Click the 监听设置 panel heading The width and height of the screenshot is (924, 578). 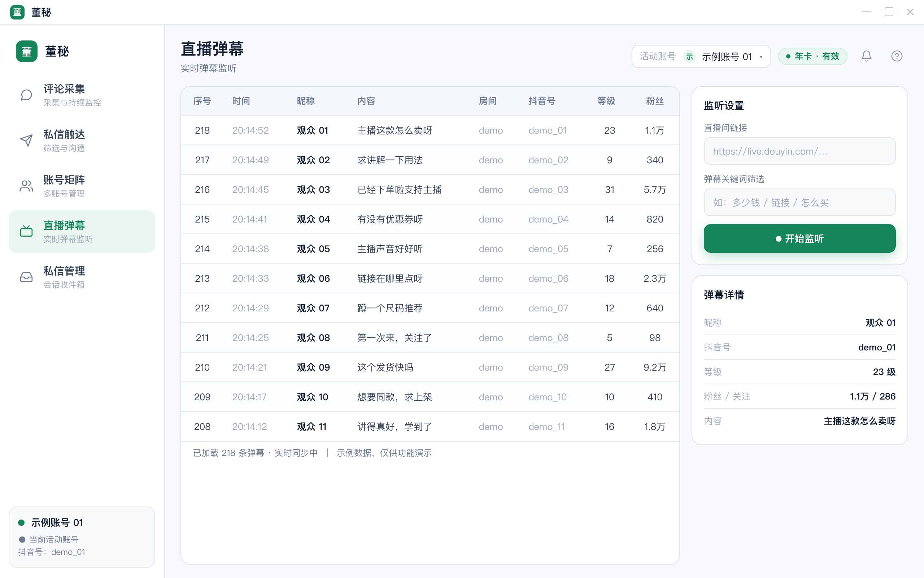point(724,105)
